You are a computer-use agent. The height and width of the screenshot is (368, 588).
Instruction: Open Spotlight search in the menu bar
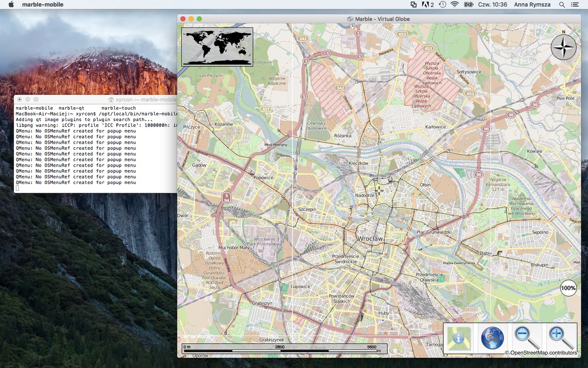(x=562, y=5)
